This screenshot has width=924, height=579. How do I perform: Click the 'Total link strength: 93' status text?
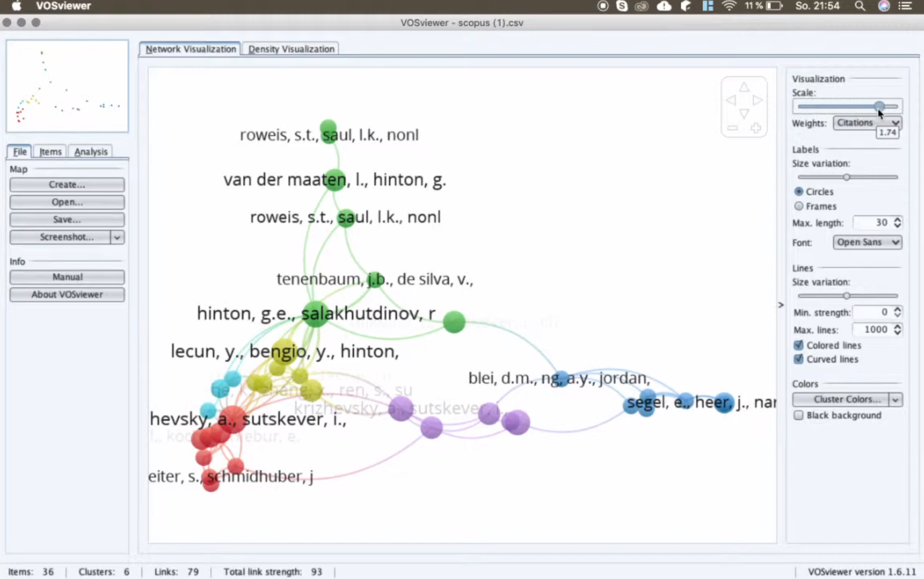[273, 572]
